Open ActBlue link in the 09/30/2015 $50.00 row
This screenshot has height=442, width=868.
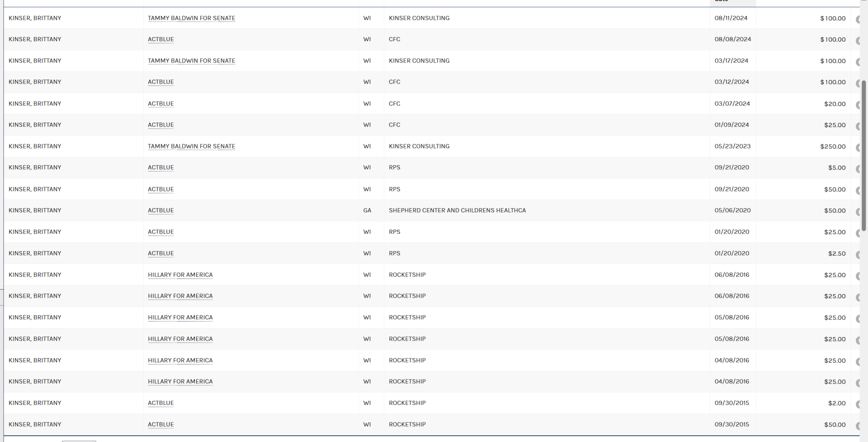(x=160, y=424)
